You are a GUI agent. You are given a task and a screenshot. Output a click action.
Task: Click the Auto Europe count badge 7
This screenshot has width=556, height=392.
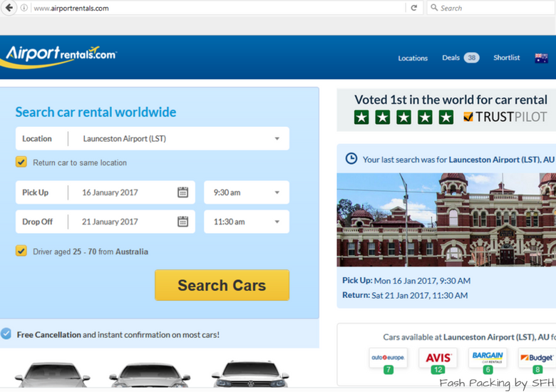point(388,370)
